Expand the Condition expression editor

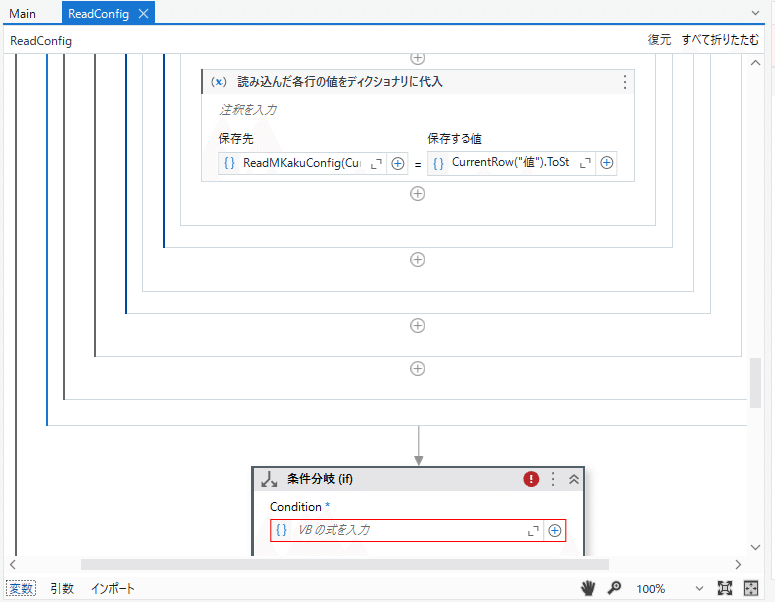point(533,531)
